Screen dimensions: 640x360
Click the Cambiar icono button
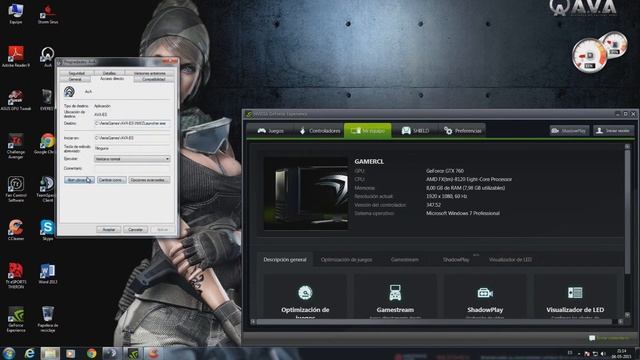[111, 180]
